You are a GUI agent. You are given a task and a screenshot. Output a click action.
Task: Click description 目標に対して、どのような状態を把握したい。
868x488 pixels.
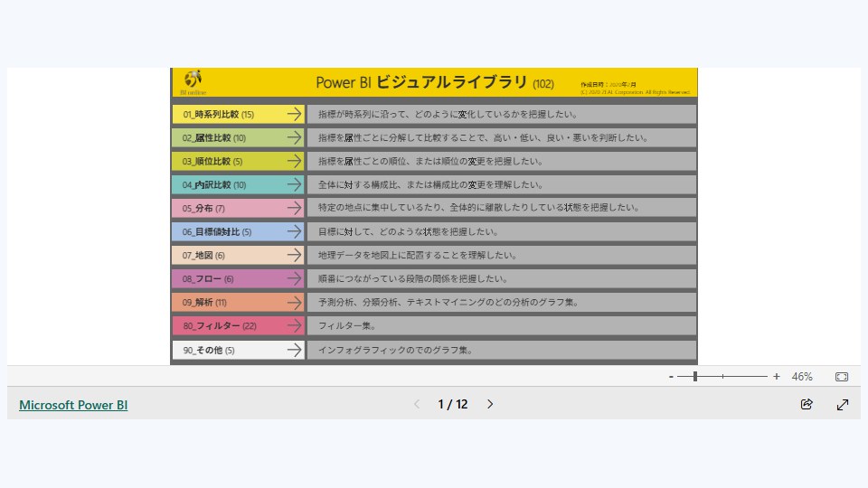pyautogui.click(x=409, y=232)
